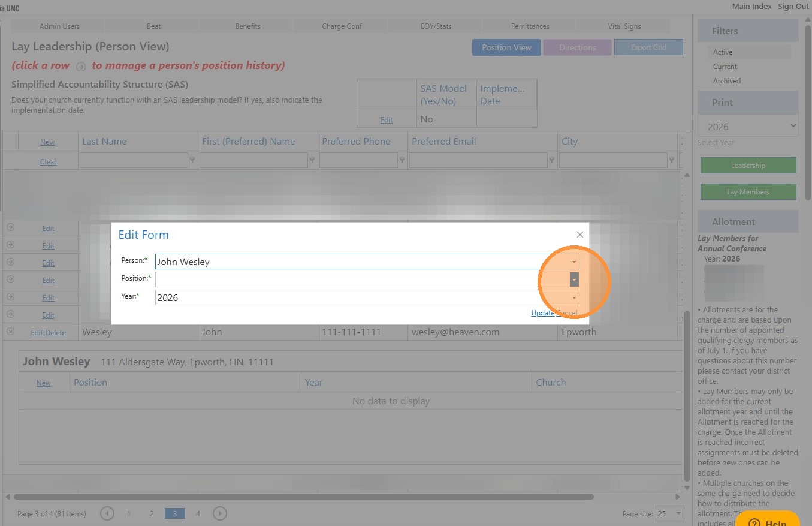Open the Preferred Email column filter icon
This screenshot has height=526, width=812.
pyautogui.click(x=552, y=161)
